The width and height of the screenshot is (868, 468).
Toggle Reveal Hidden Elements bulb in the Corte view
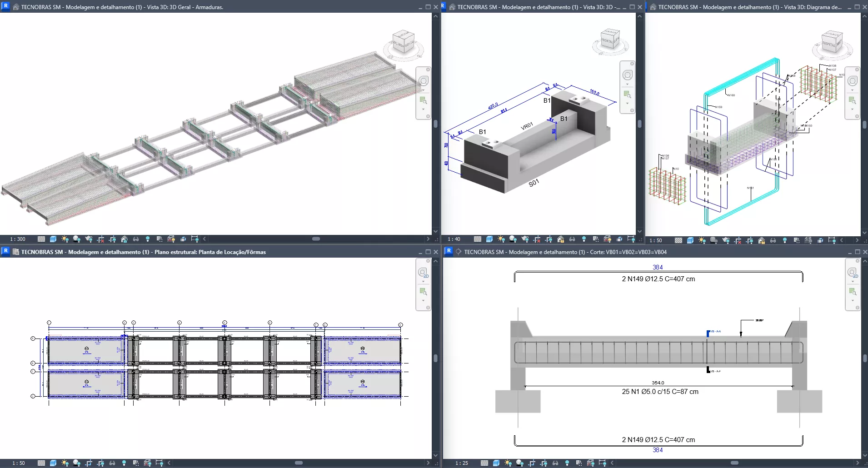point(567,463)
